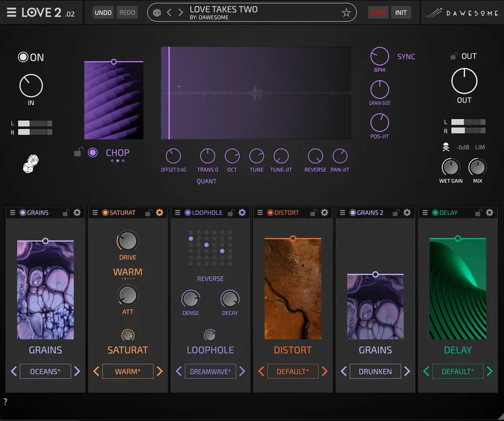Open LOOPHOLE module settings gear
This screenshot has height=421, width=504.
242,213
